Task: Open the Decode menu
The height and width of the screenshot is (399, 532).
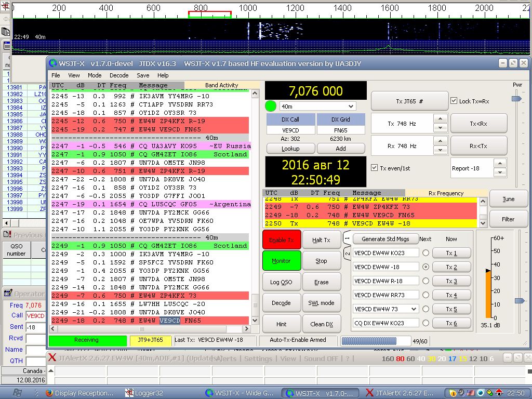Action: [x=119, y=75]
